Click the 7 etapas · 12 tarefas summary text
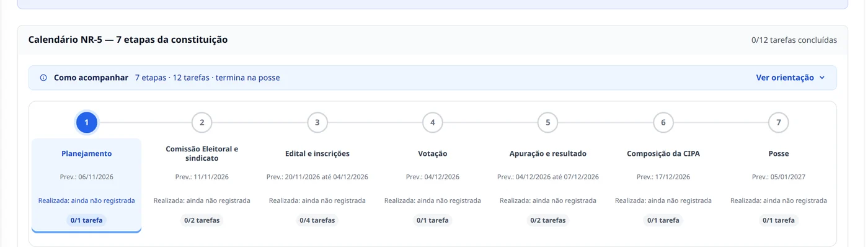Screen dimensions: 868x247 pos(208,78)
